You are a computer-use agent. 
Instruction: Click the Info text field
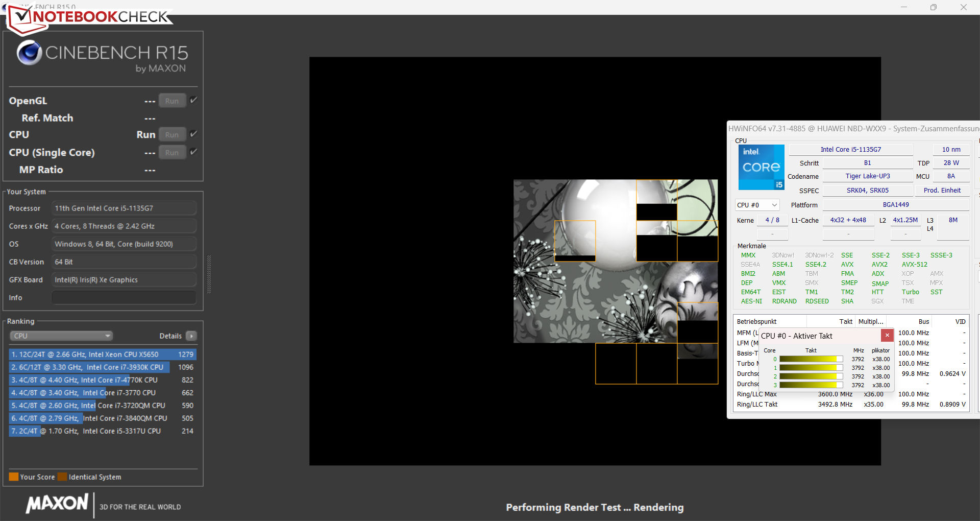pos(124,298)
